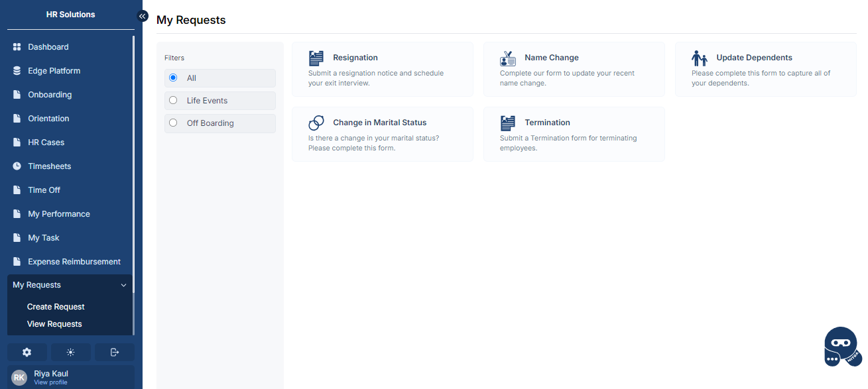
Task: Open the View Requests submenu item
Action: tap(54, 324)
